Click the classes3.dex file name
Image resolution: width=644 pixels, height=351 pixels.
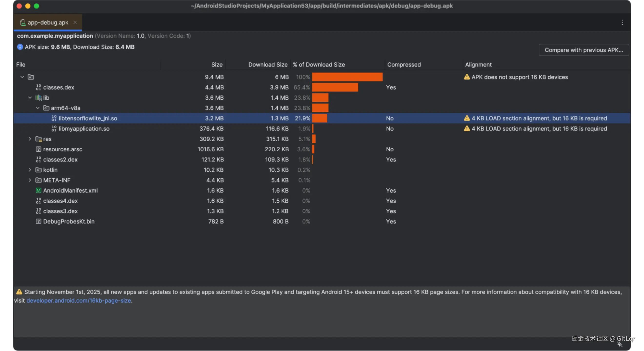click(x=60, y=211)
